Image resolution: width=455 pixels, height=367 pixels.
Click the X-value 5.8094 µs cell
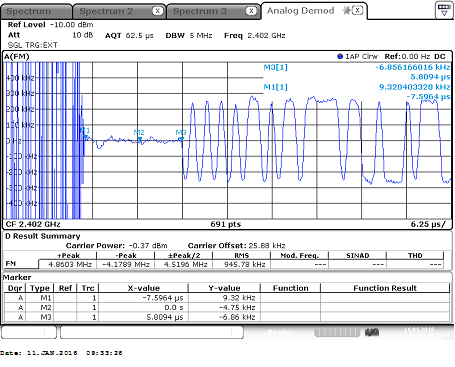point(144,317)
